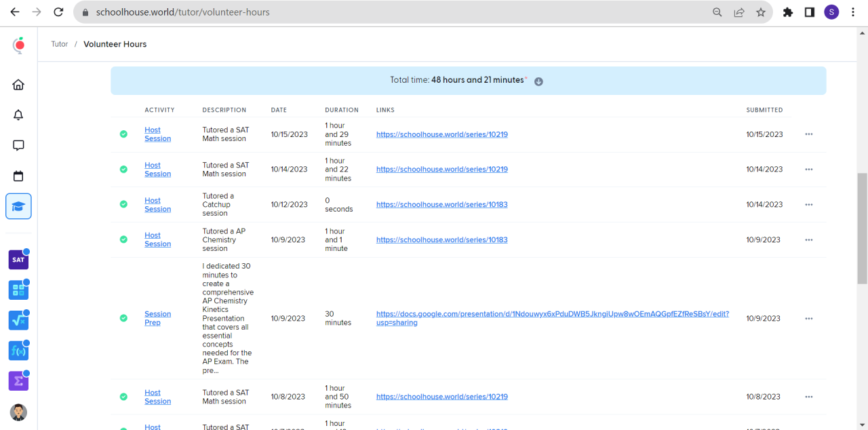868x430 pixels.
Task: Open notifications bell in sidebar
Action: [18, 115]
